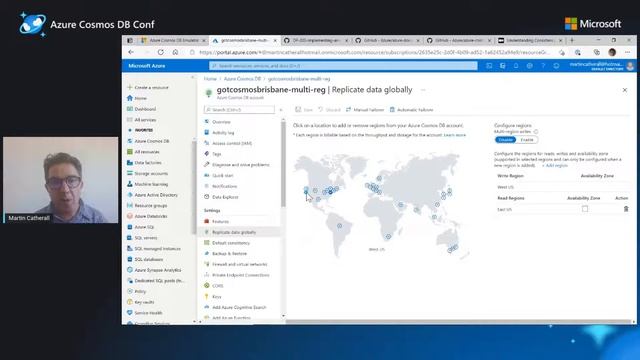Click Home in the breadcrumb
The width and height of the screenshot is (640, 360).
click(x=210, y=79)
